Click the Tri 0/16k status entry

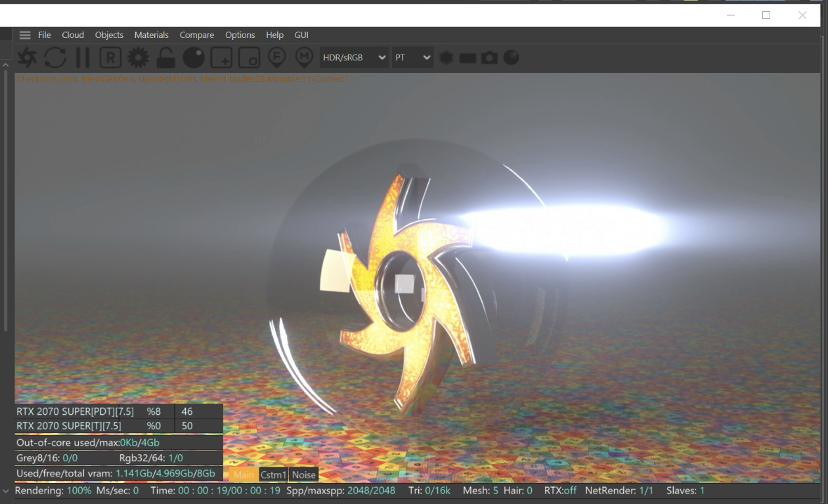429,490
